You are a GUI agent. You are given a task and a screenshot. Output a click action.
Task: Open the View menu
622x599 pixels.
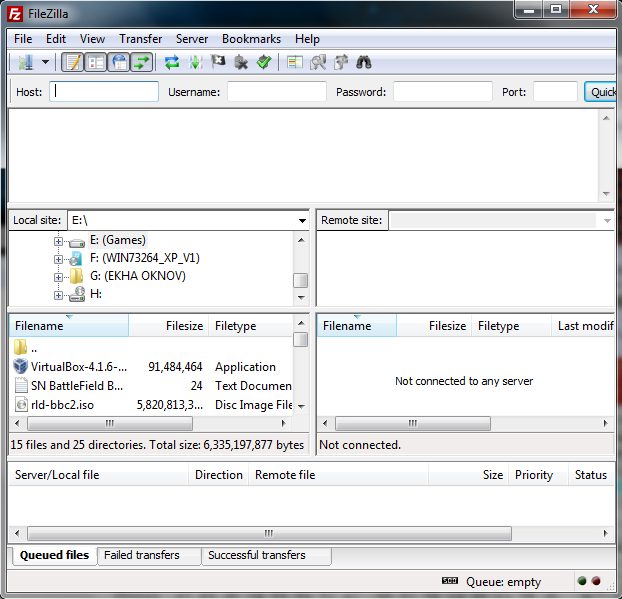[x=92, y=39]
